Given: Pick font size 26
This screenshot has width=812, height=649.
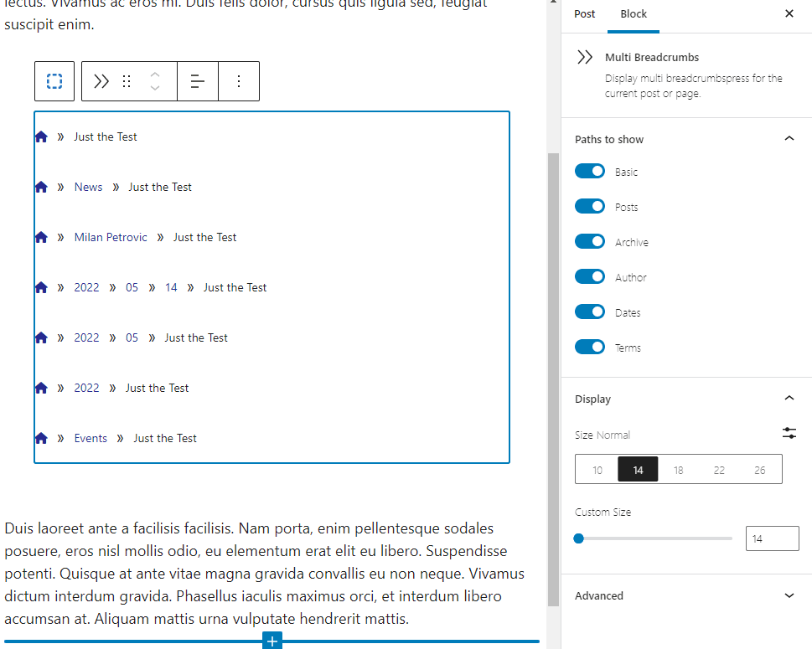Looking at the screenshot, I should [x=760, y=470].
